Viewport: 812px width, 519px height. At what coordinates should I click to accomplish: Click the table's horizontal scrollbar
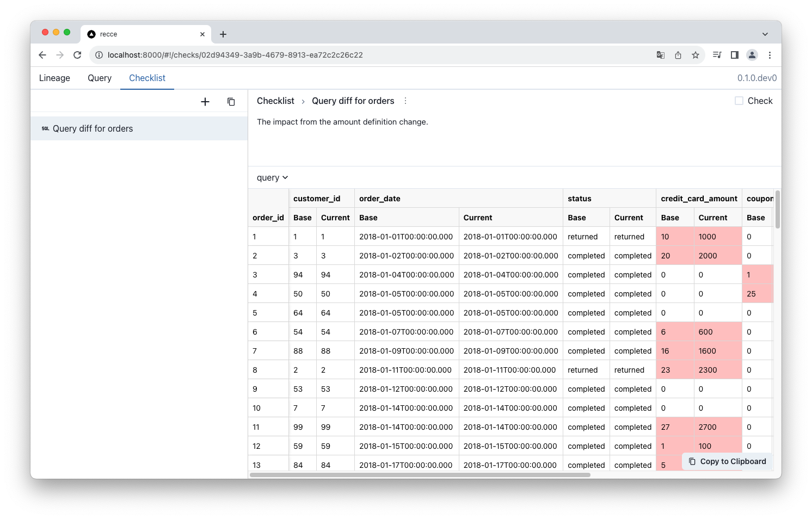coord(420,475)
